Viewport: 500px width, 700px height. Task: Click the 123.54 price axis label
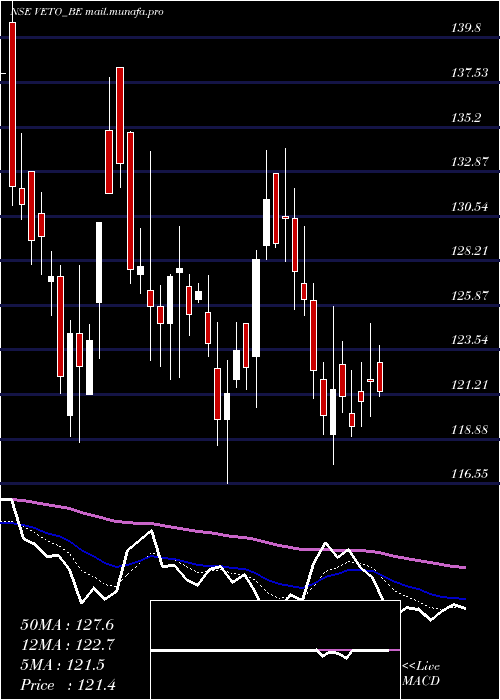[470, 340]
